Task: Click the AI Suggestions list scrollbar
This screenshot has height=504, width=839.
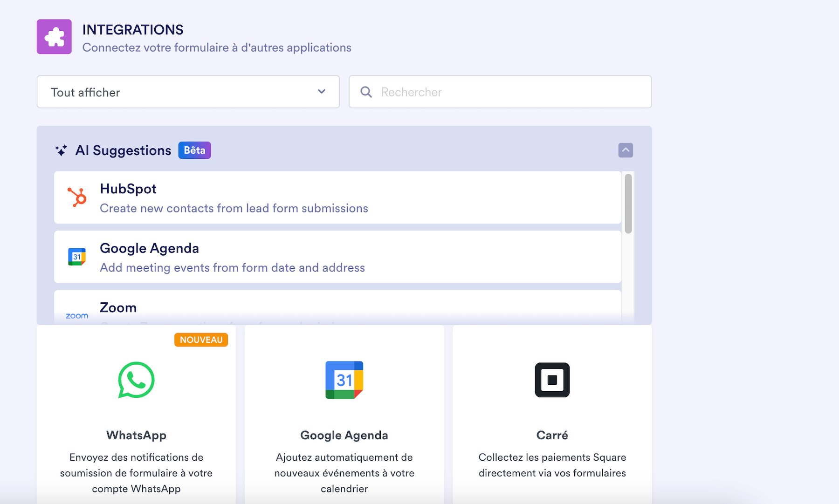Action: [628, 204]
